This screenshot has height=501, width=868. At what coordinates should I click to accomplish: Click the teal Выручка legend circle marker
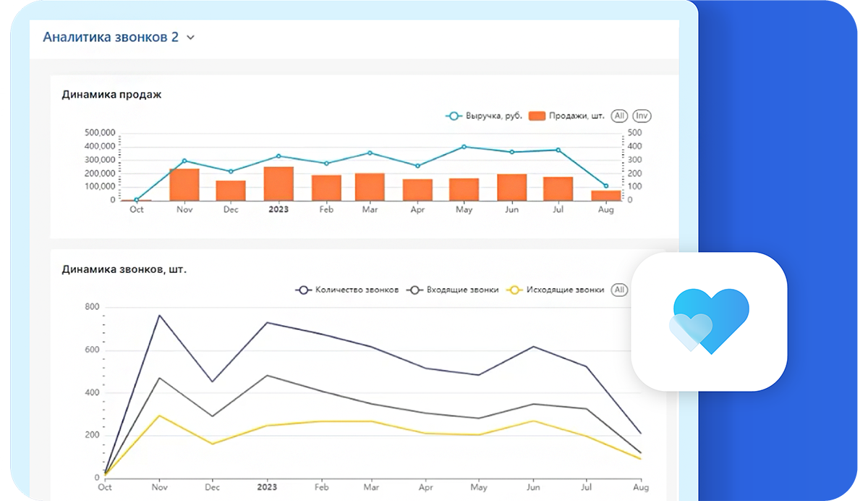[x=454, y=116]
